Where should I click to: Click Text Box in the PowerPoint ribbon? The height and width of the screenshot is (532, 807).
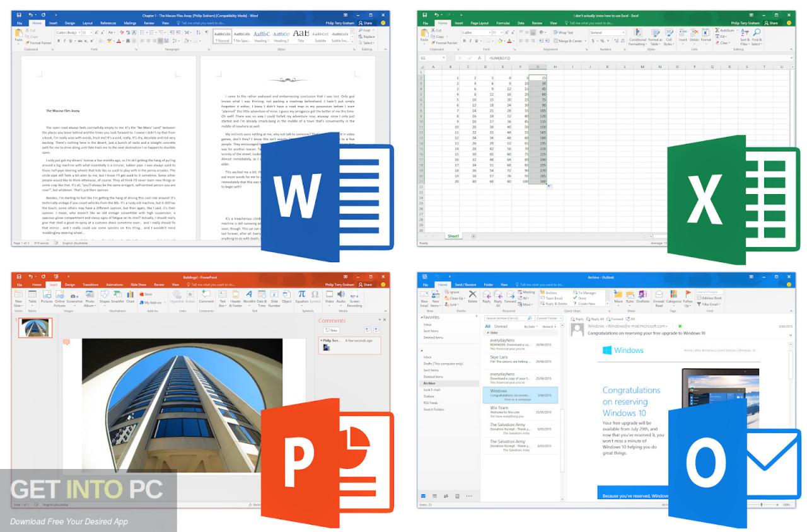coord(223,298)
